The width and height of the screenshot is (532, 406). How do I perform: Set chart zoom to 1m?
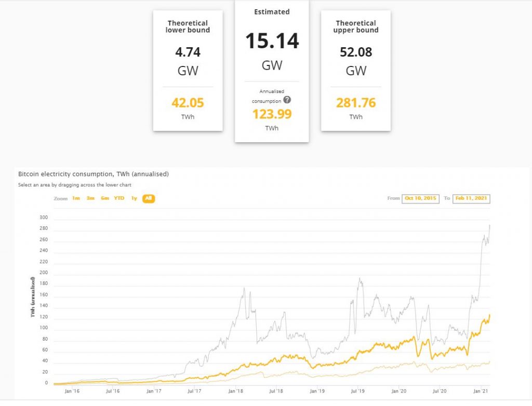[76, 198]
